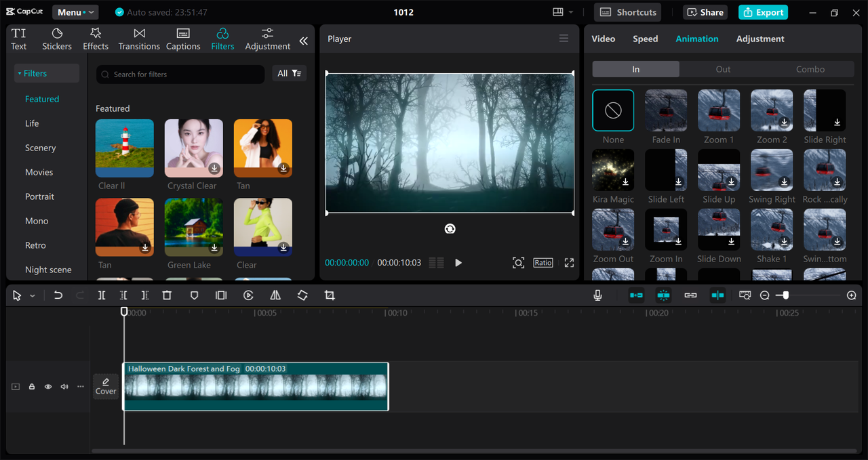This screenshot has width=868, height=460.
Task: Select the Combo animation tab
Action: click(x=810, y=69)
